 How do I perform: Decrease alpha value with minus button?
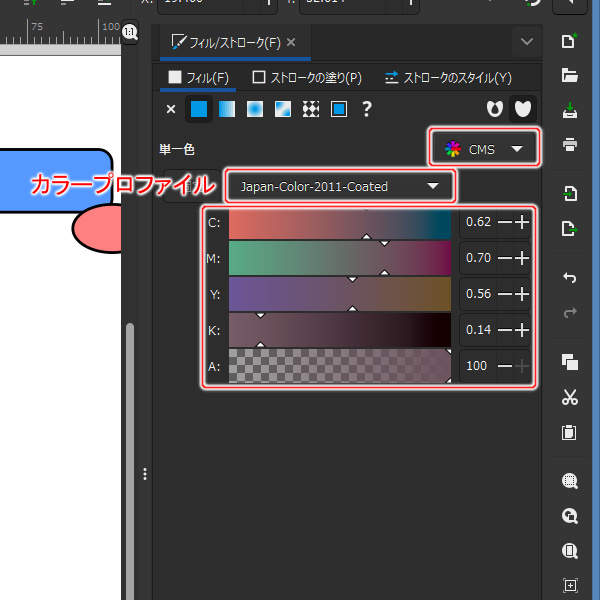[x=505, y=366]
